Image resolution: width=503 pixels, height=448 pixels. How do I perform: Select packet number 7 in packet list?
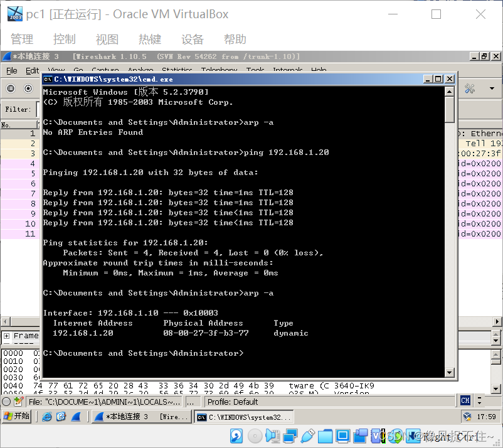pyautogui.click(x=20, y=193)
